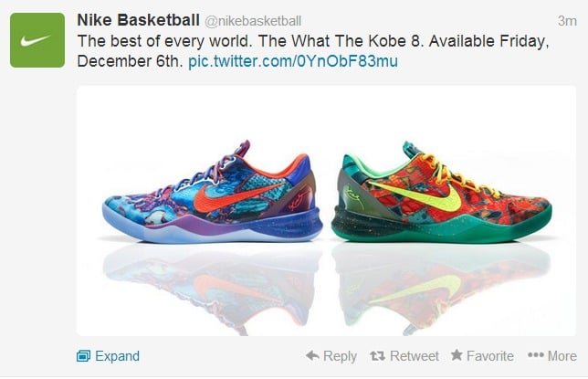The width and height of the screenshot is (588, 379).
Task: Click the Reply text button
Action: click(x=340, y=356)
